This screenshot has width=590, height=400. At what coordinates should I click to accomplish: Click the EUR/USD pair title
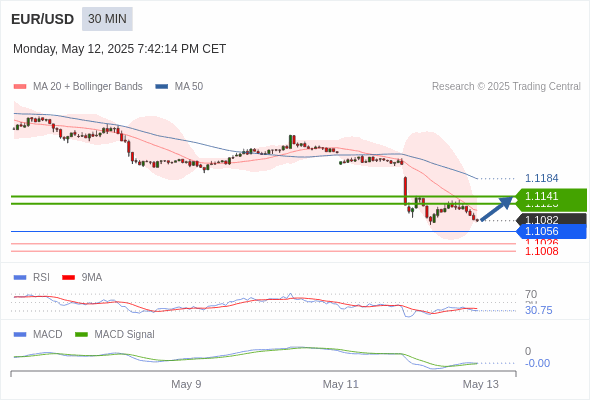(x=43, y=19)
